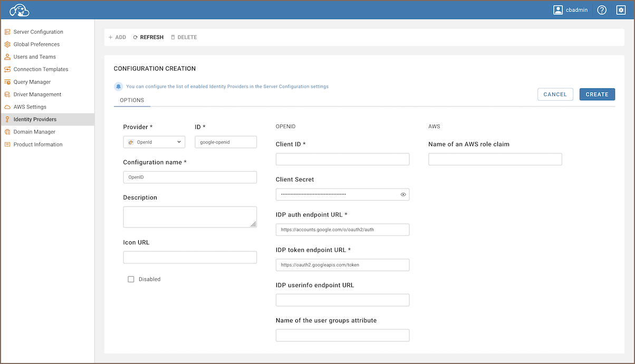The height and width of the screenshot is (364, 635).
Task: Click the Query Manager sidebar icon
Action: (7, 82)
